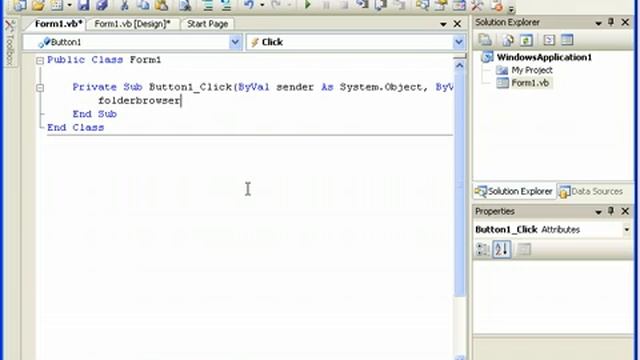Open the Solution Explorer window position menu arrow
640x360 pixels.
(598, 24)
